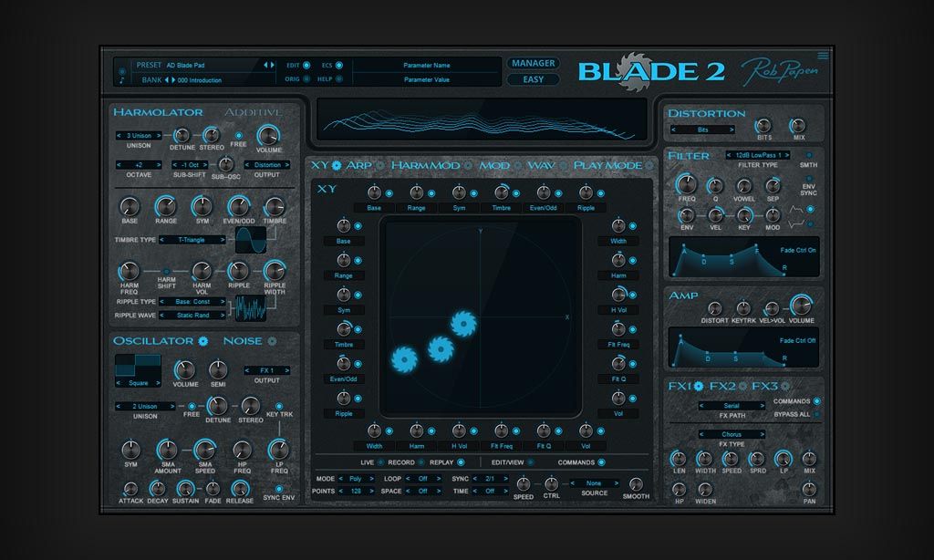934x560 pixels.
Task: Click the distortion MIX knob
Action: [797, 126]
